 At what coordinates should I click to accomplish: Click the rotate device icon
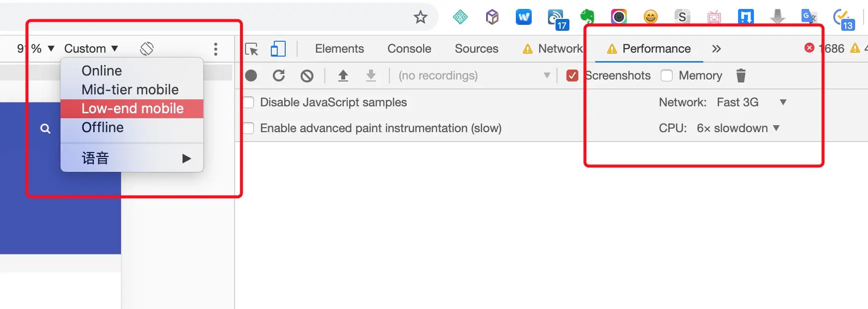[147, 49]
